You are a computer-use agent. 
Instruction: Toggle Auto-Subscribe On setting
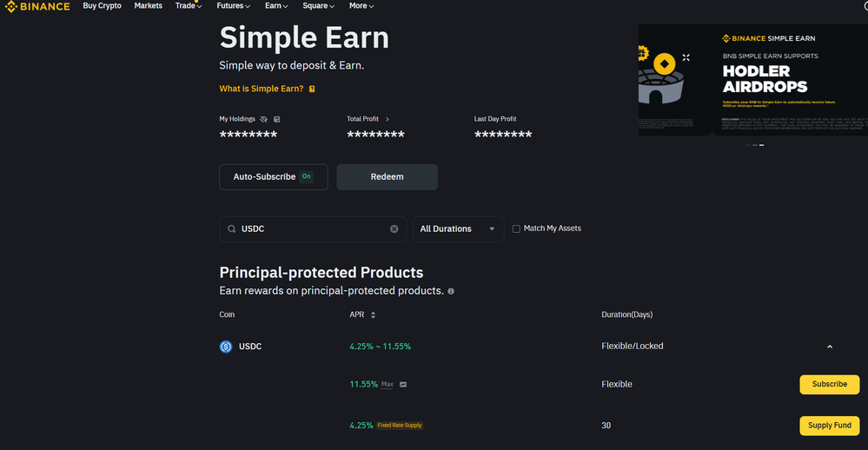tap(274, 177)
